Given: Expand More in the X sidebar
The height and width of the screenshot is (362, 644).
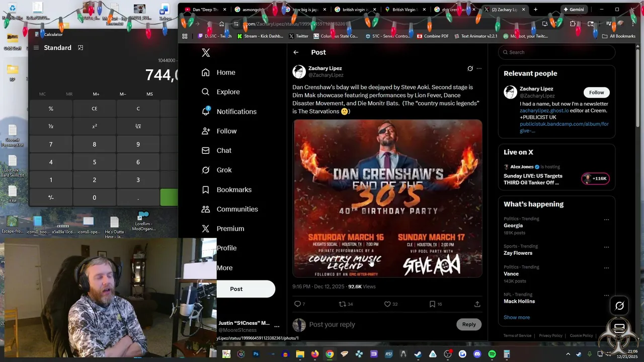Looking at the screenshot, I should point(224,268).
